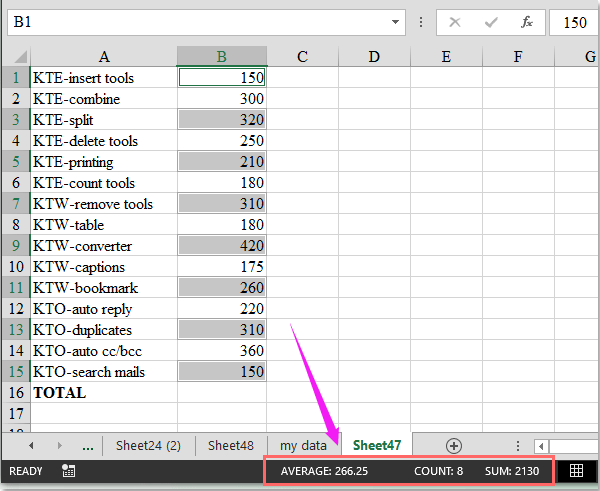Image resolution: width=600 pixels, height=491 pixels.
Task: Select the Sheet24 (2) tab
Action: [148, 445]
